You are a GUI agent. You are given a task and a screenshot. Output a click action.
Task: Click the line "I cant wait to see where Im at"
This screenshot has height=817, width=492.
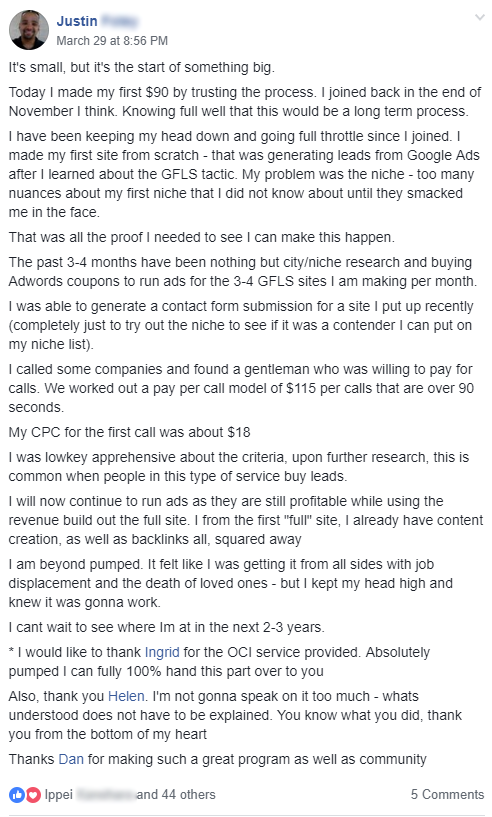click(x=166, y=627)
